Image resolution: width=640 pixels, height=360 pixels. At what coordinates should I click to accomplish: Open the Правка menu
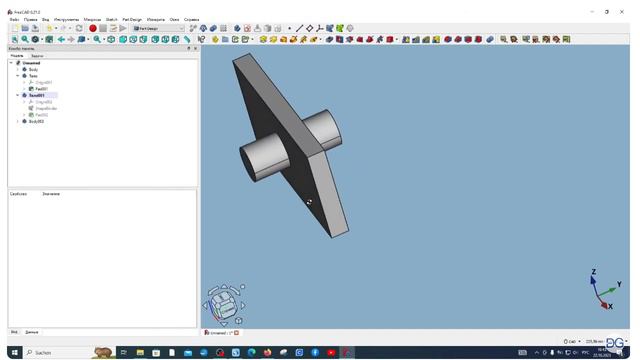(x=31, y=19)
